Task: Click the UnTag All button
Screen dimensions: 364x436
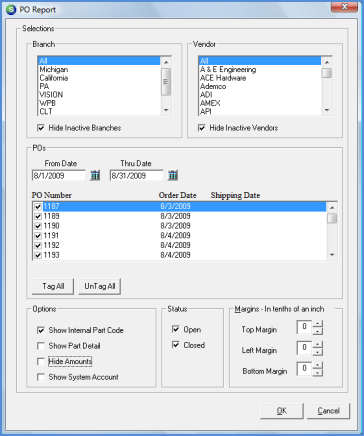Action: 100,286
